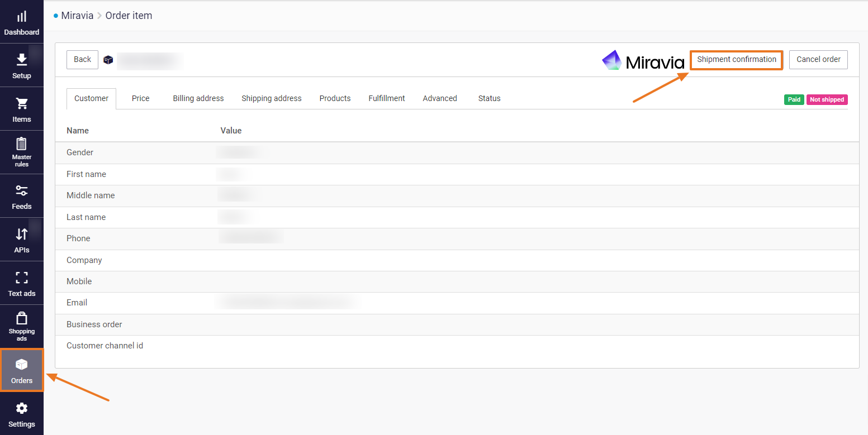Click the Miravia logo in the header
868x435 pixels.
[643, 60]
